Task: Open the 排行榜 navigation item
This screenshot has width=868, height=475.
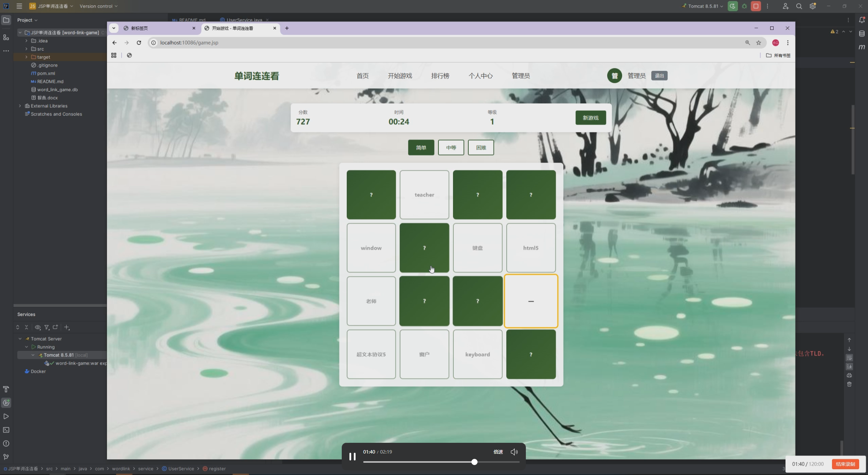Action: (440, 76)
